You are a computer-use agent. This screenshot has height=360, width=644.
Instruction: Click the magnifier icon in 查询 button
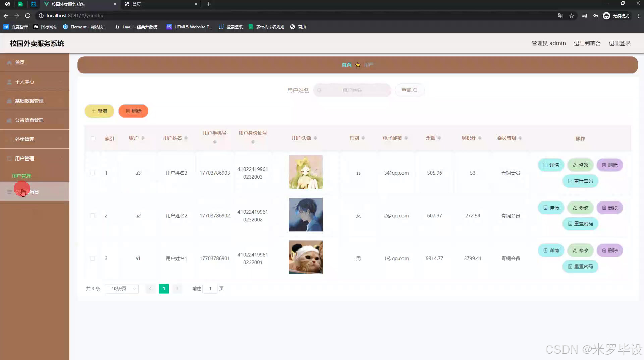(x=416, y=90)
